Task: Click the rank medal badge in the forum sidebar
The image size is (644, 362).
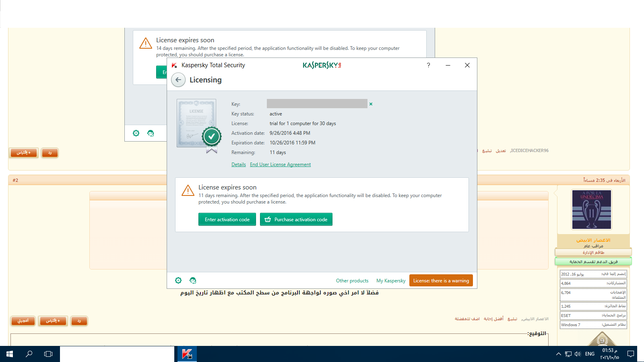Action: 602,339
